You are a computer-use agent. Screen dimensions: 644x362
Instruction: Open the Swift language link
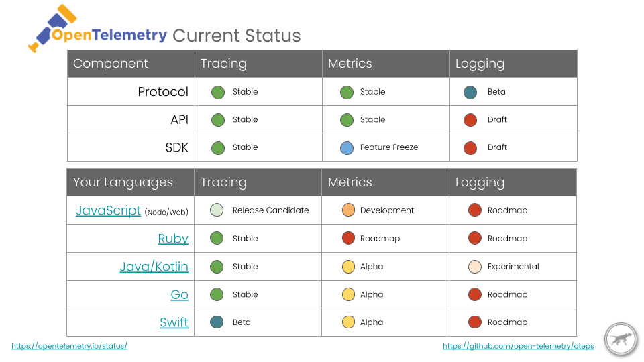[x=174, y=322]
